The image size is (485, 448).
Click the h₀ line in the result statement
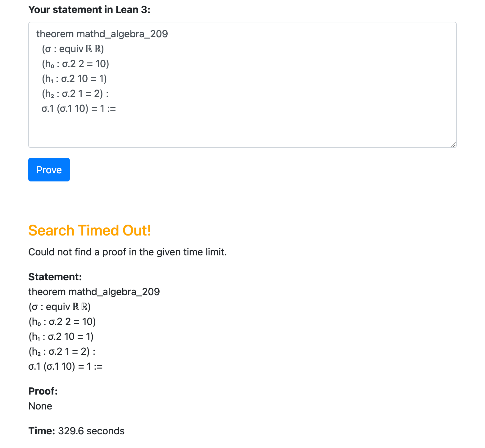click(x=62, y=322)
